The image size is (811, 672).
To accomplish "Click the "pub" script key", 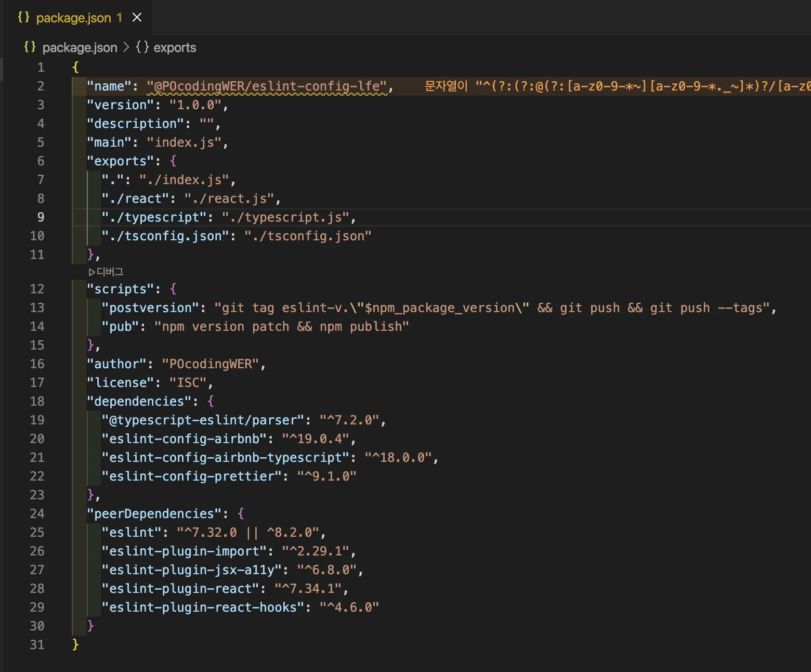I will click(x=121, y=326).
